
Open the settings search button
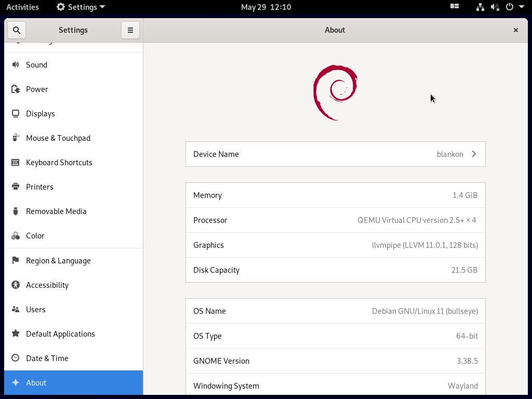[16, 30]
